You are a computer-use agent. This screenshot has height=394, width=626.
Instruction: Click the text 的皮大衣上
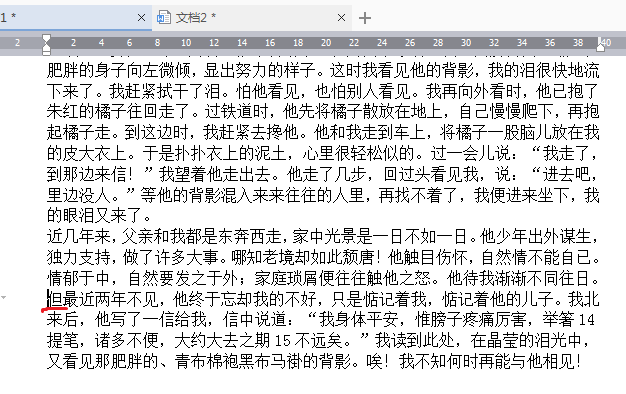[87, 153]
